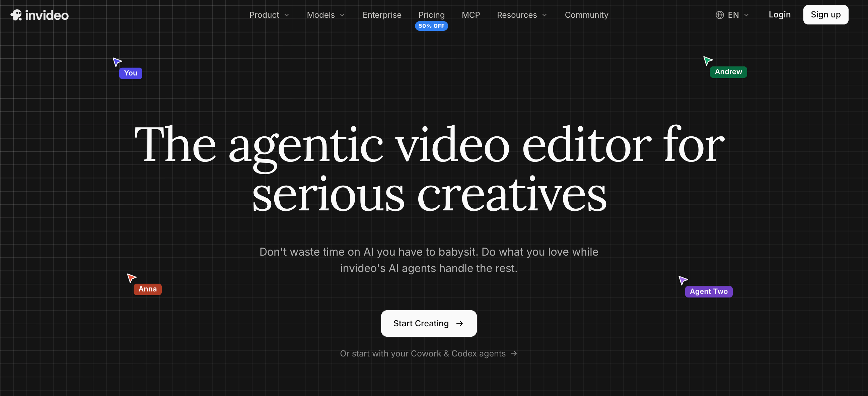Expand the Product dropdown chevron
The height and width of the screenshot is (396, 868).
[287, 15]
